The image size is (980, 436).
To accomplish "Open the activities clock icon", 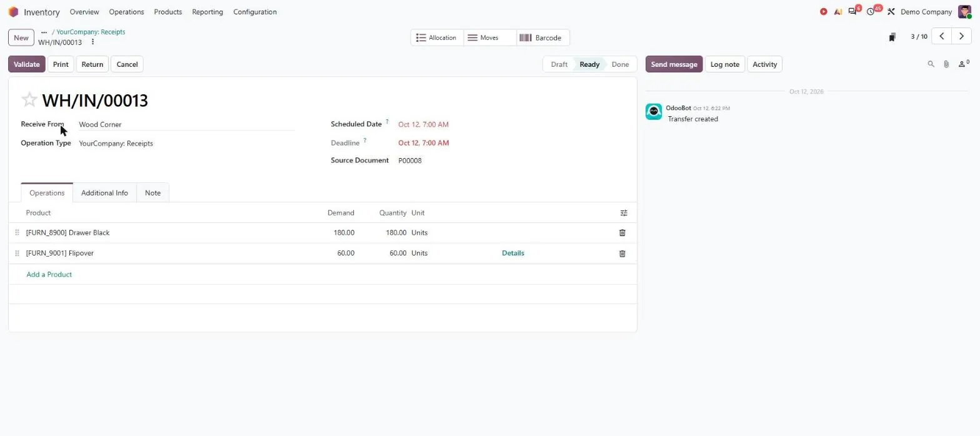I will coord(871,12).
